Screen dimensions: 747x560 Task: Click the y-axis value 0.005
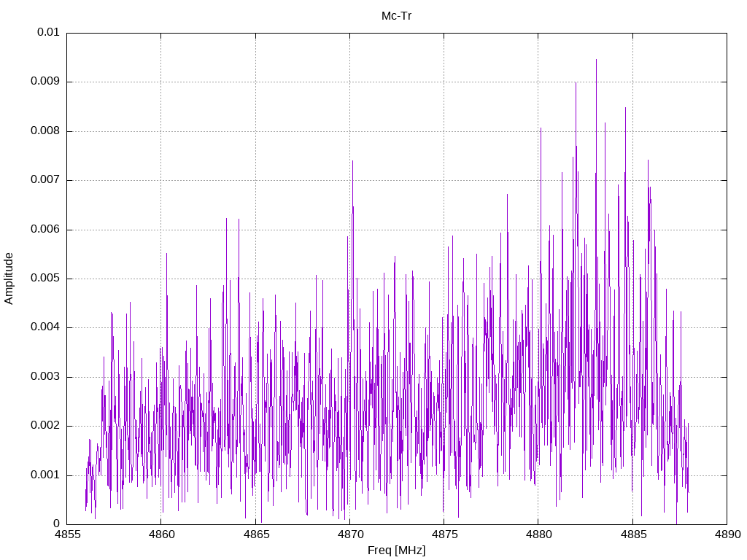pyautogui.click(x=45, y=279)
